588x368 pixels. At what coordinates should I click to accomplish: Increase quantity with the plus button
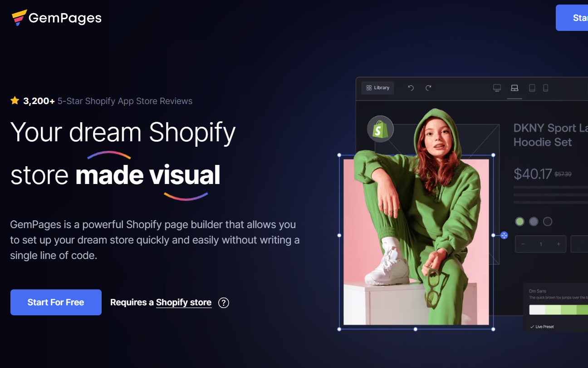click(x=559, y=244)
